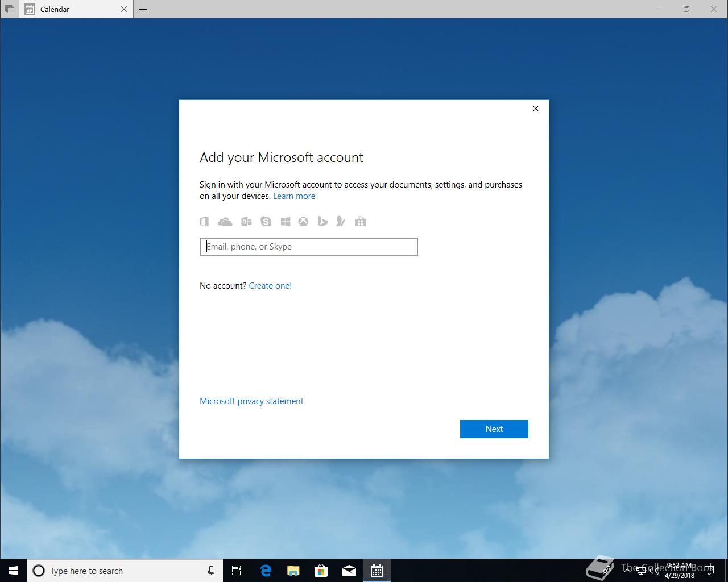
Task: Click the Office icon in the services row
Action: click(204, 222)
